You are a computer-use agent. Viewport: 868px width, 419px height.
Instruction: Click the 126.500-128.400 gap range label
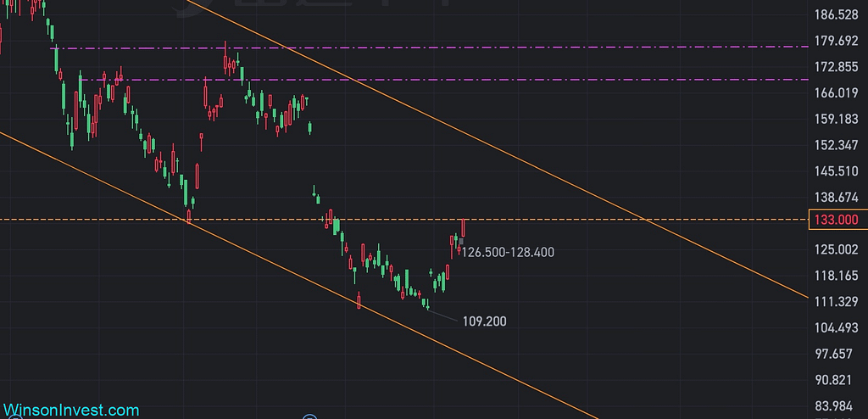click(x=509, y=253)
